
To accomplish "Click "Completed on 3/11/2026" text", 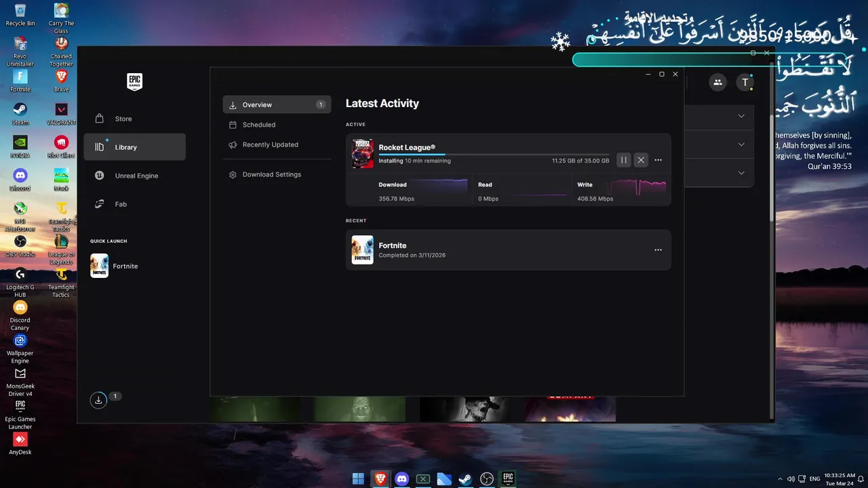I will pyautogui.click(x=412, y=256).
